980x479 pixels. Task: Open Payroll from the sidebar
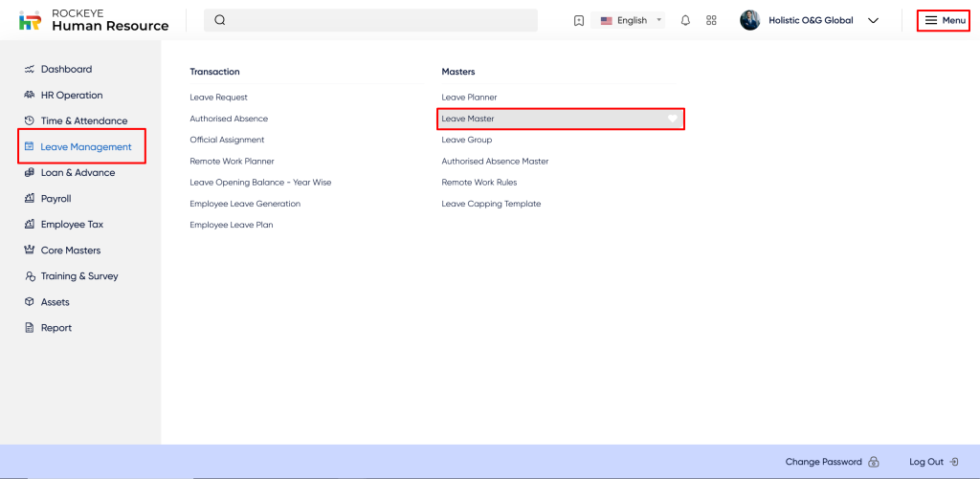pos(56,198)
